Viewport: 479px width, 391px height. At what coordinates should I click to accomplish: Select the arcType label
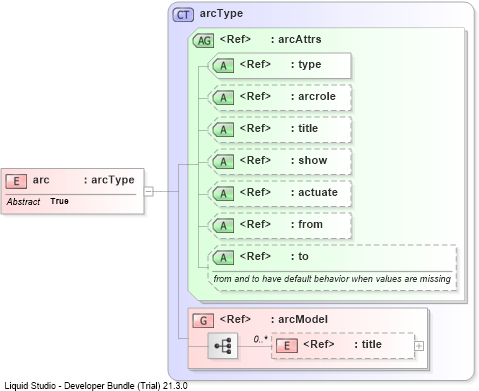coord(221,14)
